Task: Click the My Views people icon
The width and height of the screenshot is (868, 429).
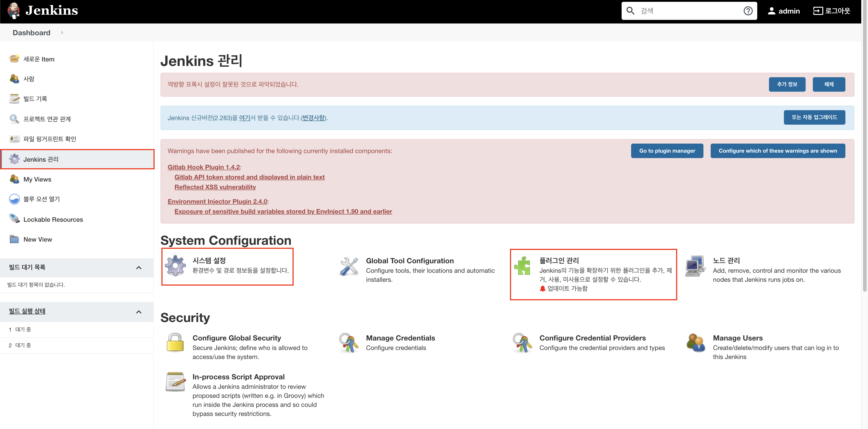Action: click(14, 179)
